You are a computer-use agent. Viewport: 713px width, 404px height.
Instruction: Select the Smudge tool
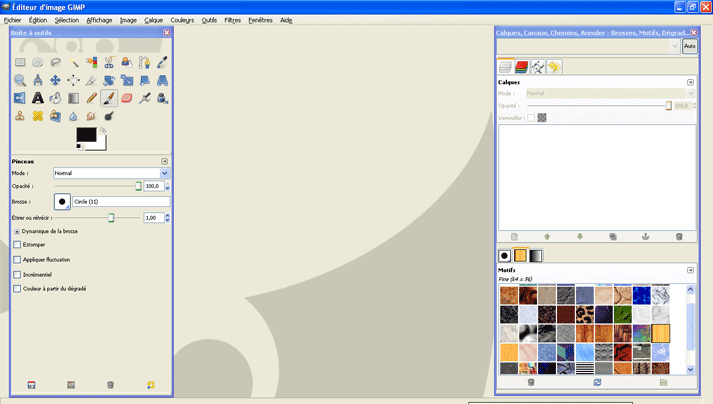point(91,116)
